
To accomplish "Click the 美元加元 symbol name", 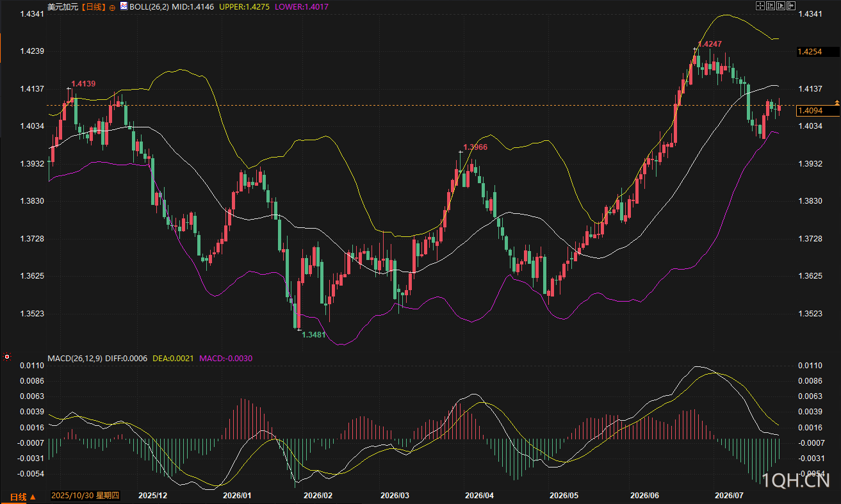I will coord(63,7).
